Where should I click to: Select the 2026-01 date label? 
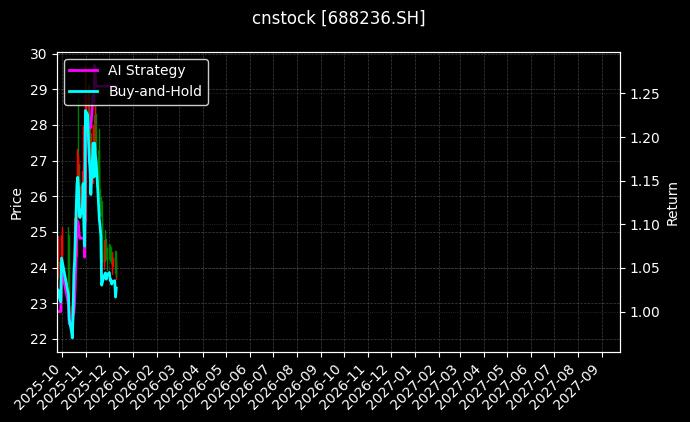114,383
